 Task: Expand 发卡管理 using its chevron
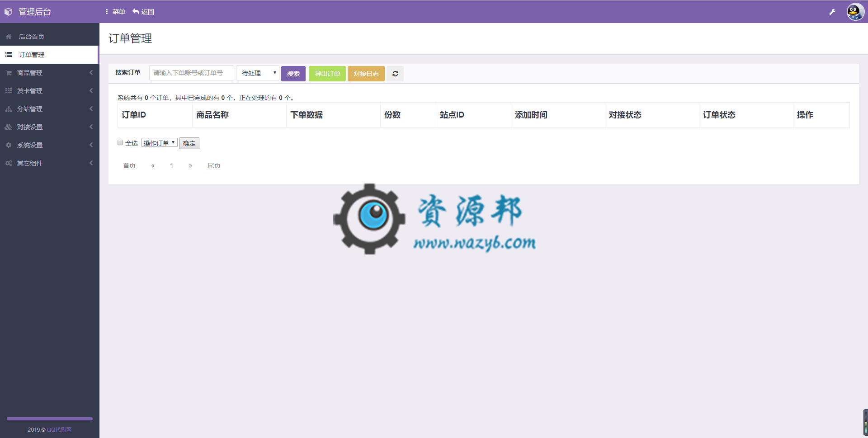pyautogui.click(x=91, y=91)
